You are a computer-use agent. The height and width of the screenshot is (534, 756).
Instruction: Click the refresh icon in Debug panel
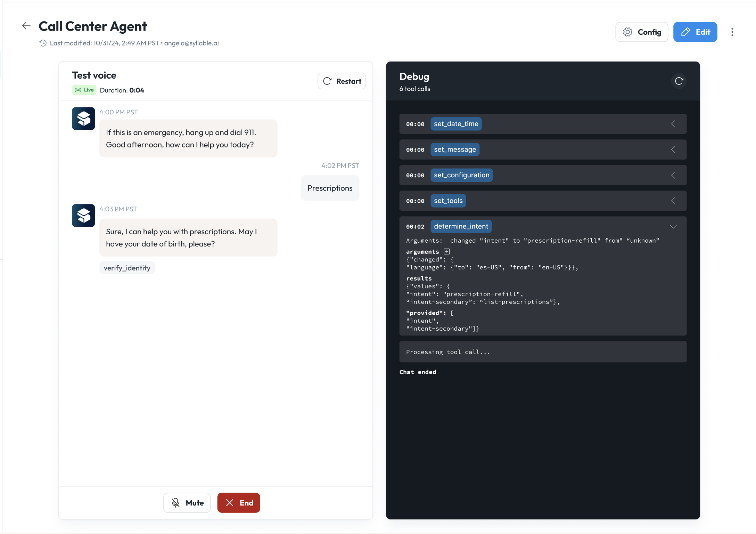[679, 81]
